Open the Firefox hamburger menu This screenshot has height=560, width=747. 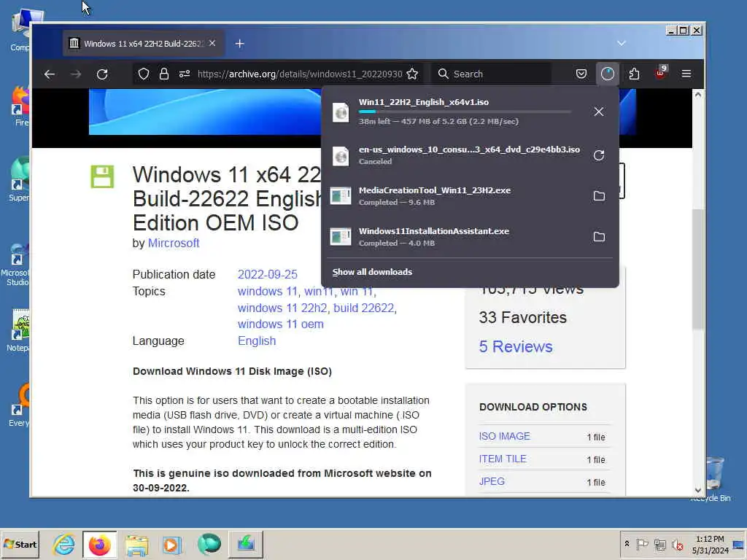tap(686, 74)
